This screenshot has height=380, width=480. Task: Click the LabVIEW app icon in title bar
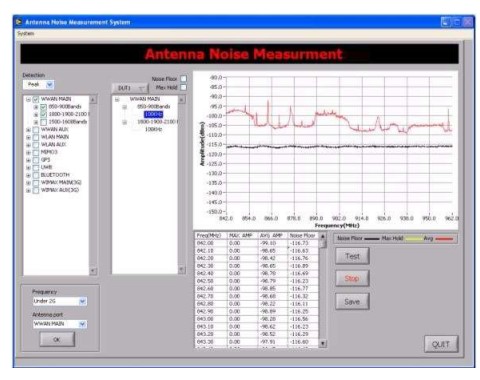(19, 22)
